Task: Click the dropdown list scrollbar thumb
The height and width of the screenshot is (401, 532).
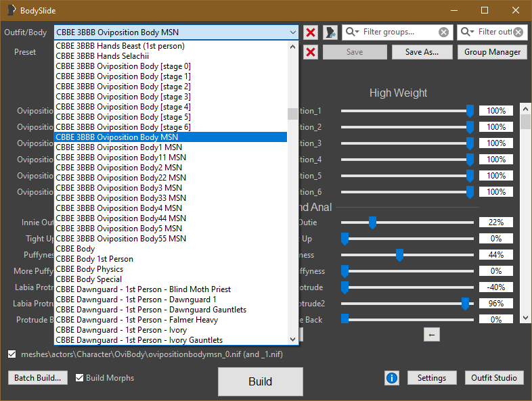Action: [292, 114]
